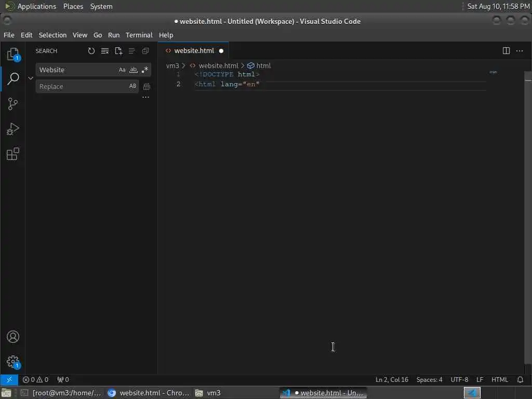Open new search editor icon
The image size is (532, 399).
coord(118,51)
